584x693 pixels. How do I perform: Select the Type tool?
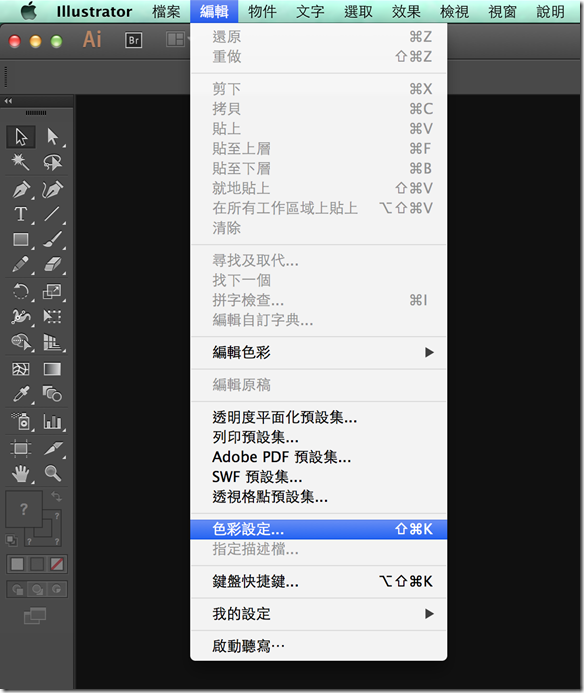coord(20,214)
